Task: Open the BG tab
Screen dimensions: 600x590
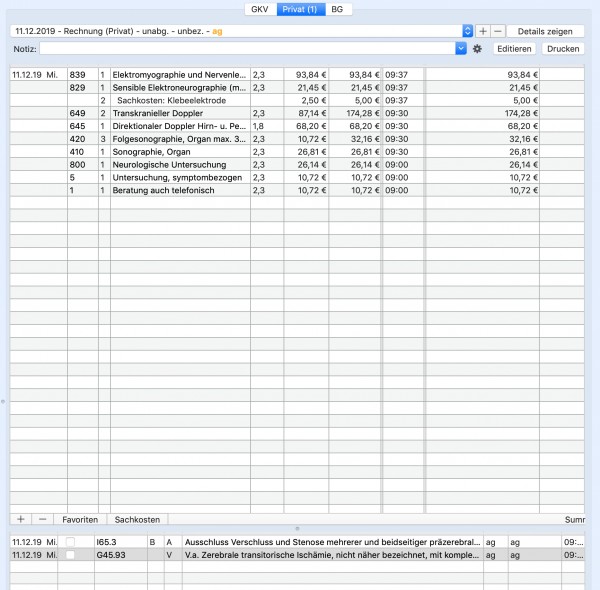Action: click(338, 9)
